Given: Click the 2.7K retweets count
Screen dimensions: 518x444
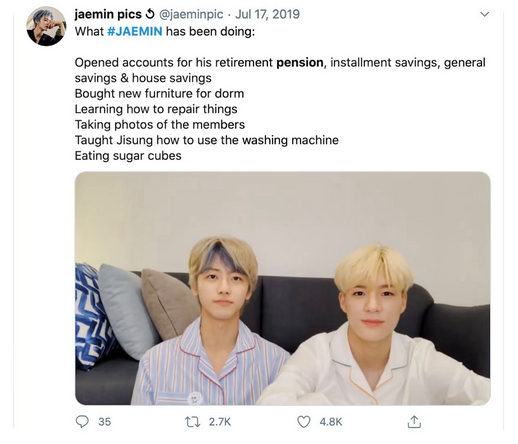Looking at the screenshot, I should (220, 422).
